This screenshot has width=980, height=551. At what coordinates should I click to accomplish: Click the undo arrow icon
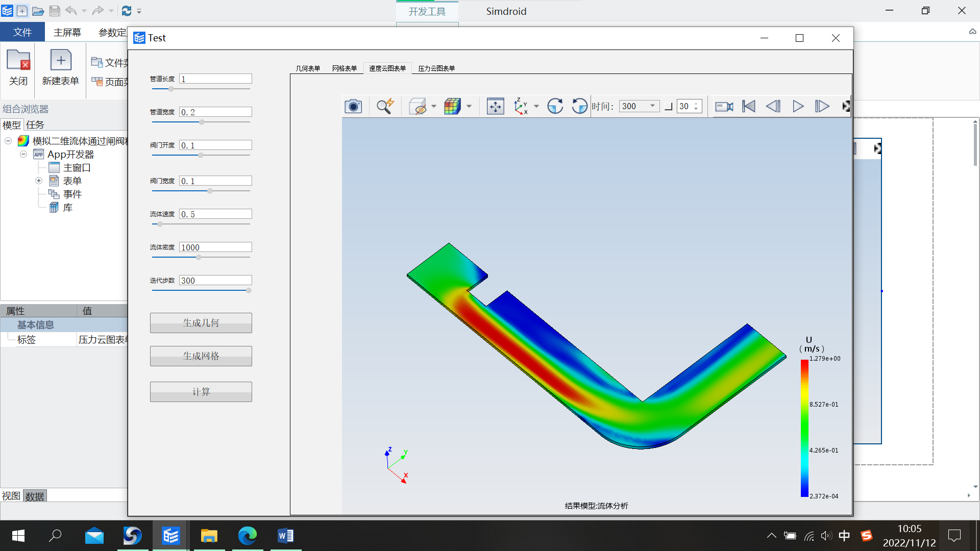point(71,11)
